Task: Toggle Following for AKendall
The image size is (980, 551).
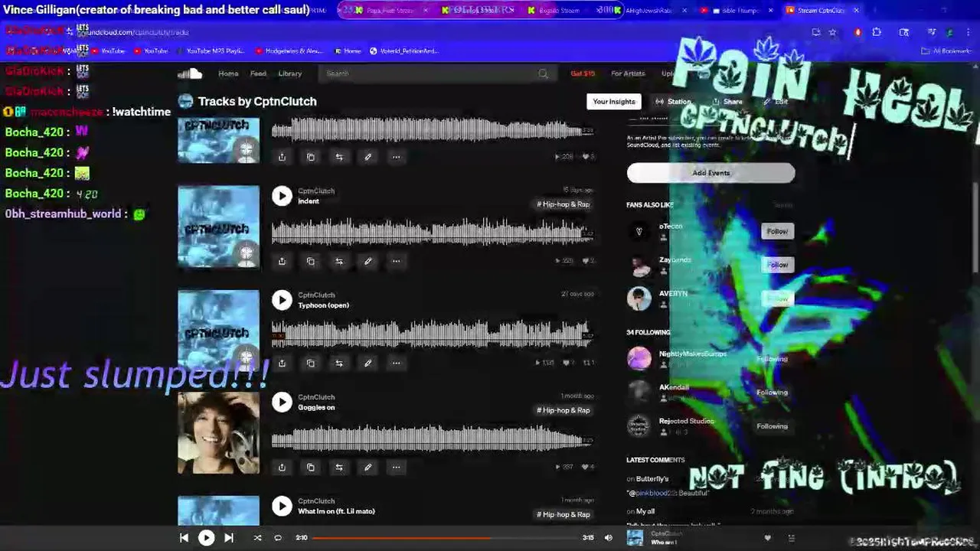Action: [772, 393]
